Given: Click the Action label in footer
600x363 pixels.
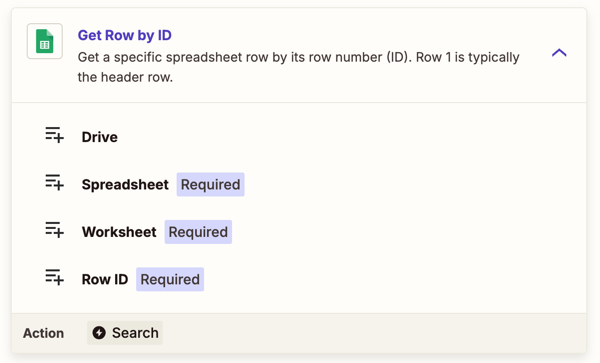Looking at the screenshot, I should (43, 333).
